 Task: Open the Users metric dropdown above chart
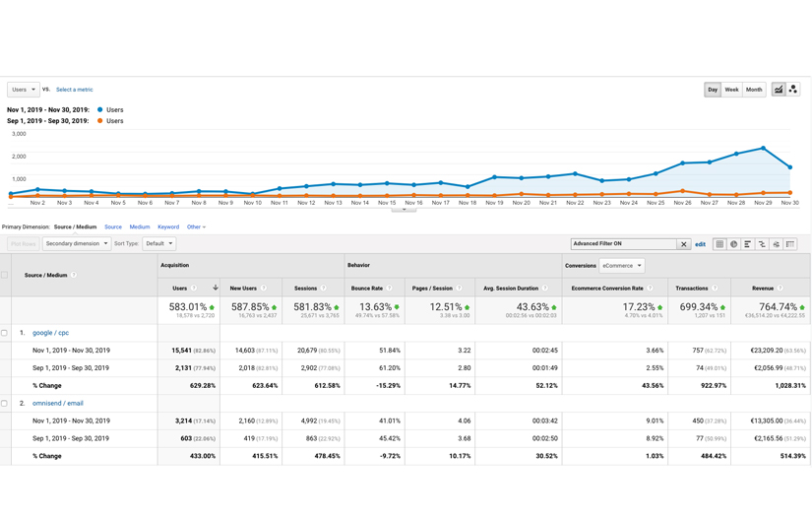point(23,90)
